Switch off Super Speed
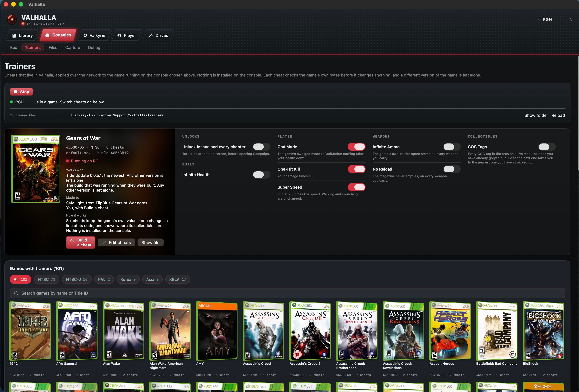This screenshot has width=579, height=392. (x=356, y=187)
